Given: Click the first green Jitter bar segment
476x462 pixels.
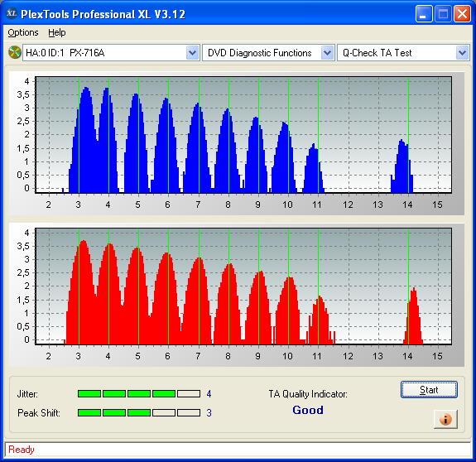Looking at the screenshot, I should point(89,394).
